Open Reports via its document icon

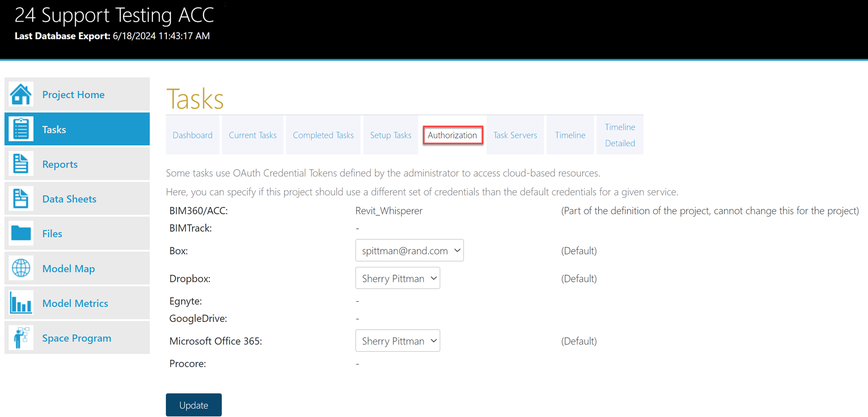(x=21, y=164)
